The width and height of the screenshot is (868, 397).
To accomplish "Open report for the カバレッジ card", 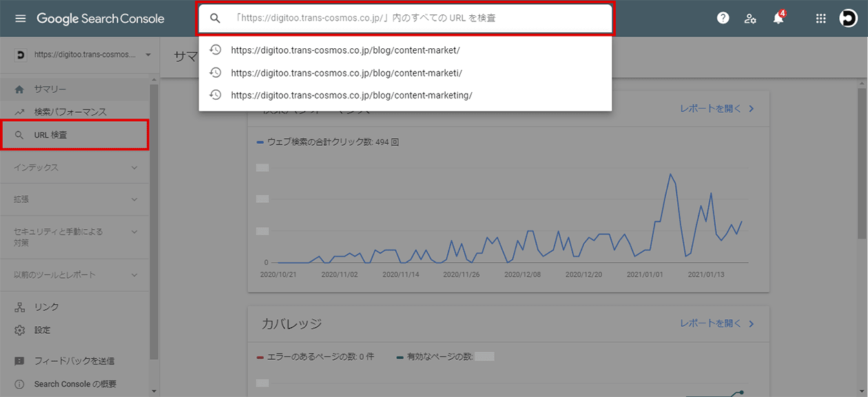I will (717, 323).
